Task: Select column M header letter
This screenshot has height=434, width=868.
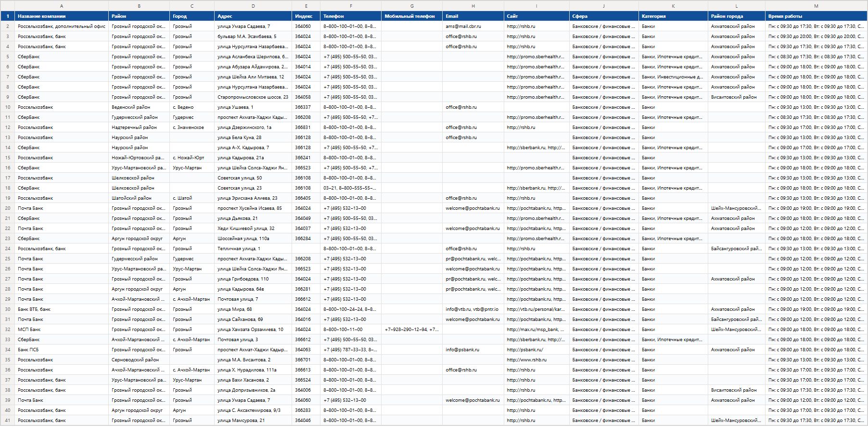Action: point(816,6)
